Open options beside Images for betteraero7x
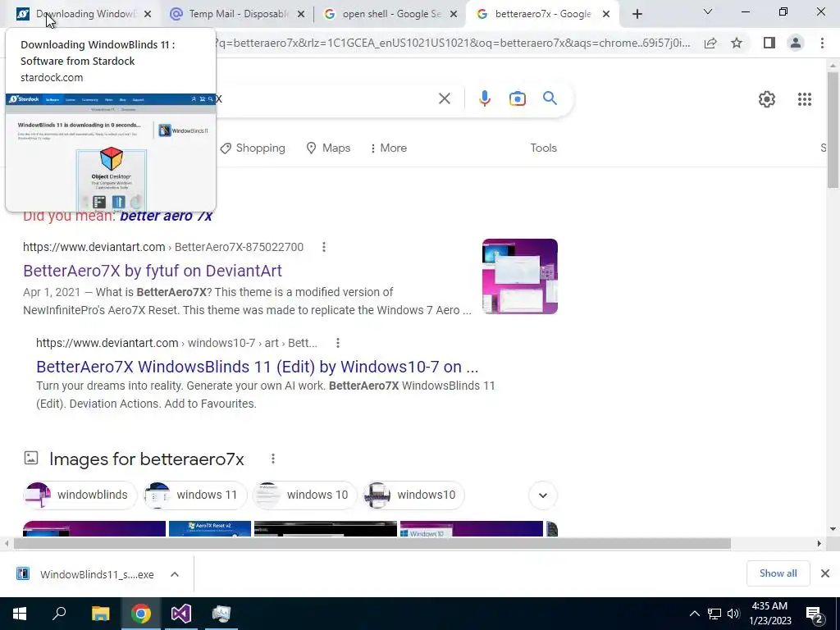This screenshot has width=840, height=630. [x=273, y=459]
